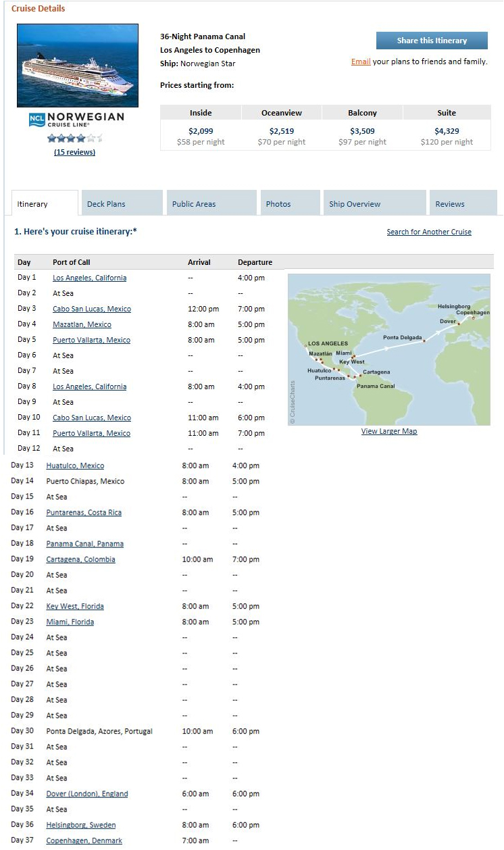Click the Suite column header
Image resolution: width=504 pixels, height=850 pixels.
click(447, 113)
